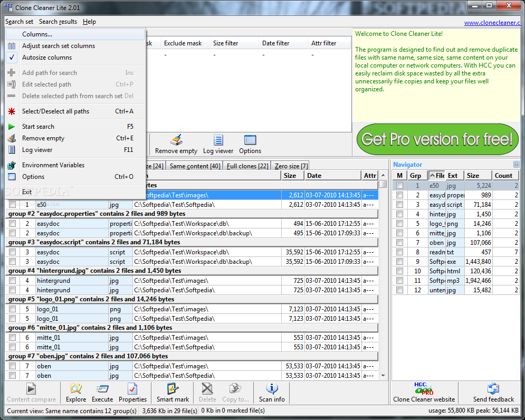Mark the Navigator checkbox for group 1 e50
525x420 pixels.
pyautogui.click(x=399, y=186)
